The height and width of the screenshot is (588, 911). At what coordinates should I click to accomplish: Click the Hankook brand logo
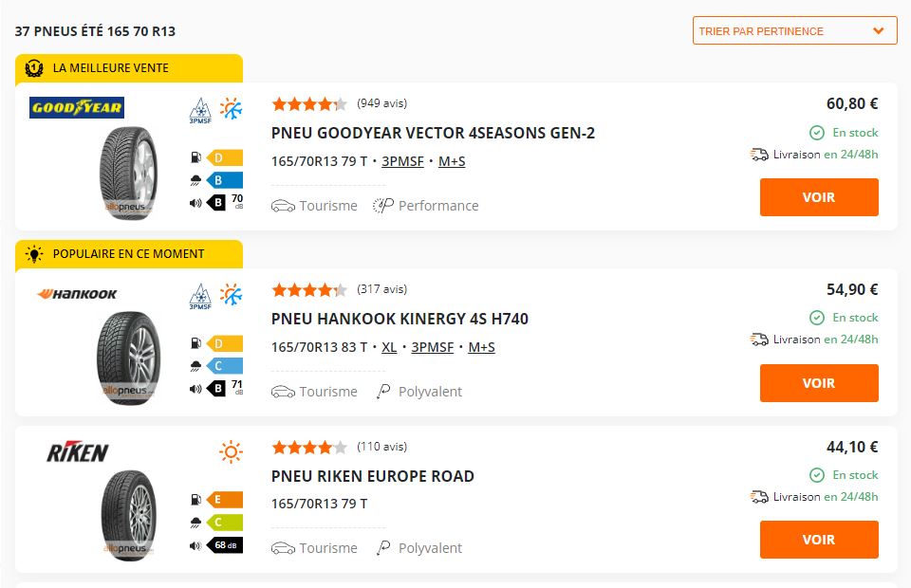point(77,294)
